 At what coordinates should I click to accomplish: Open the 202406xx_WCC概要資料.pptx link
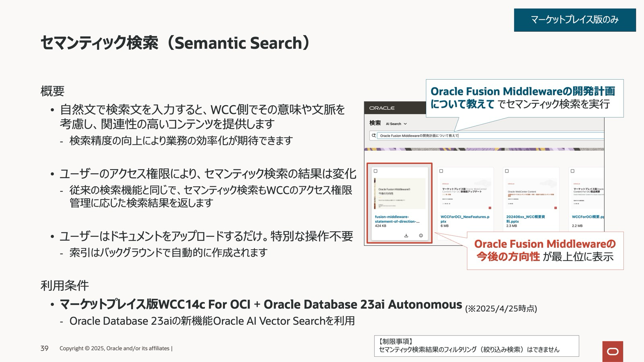525,219
